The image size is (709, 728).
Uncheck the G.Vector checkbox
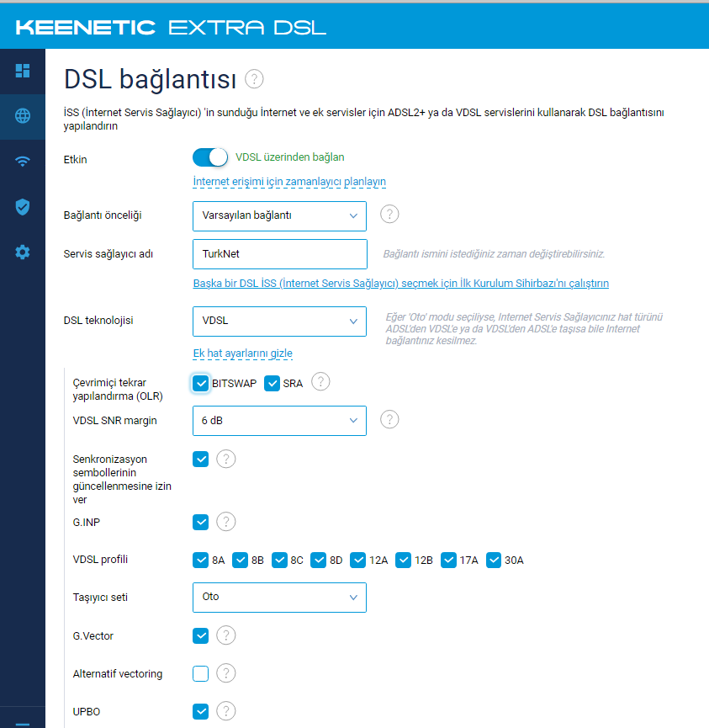coord(200,635)
